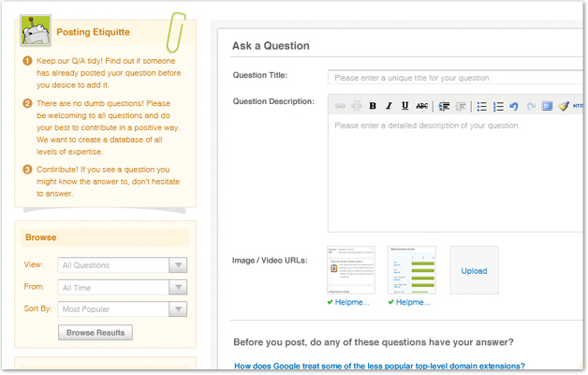The width and height of the screenshot is (588, 375).
Task: Select the first uploaded image thumbnail
Action: point(350,270)
